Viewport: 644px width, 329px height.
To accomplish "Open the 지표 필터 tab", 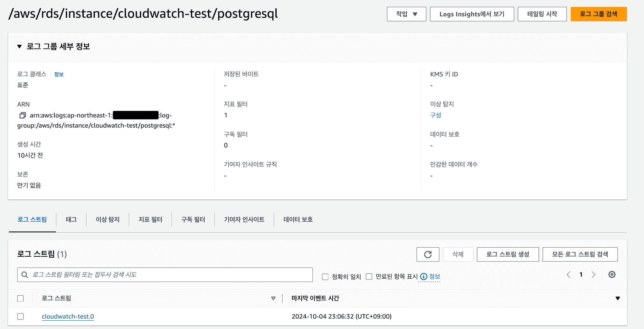I will coord(150,219).
